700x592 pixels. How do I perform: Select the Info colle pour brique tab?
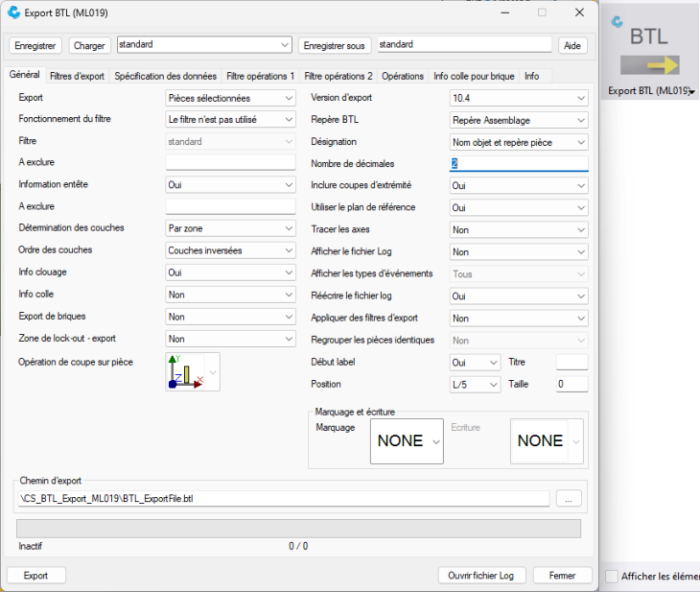tap(474, 76)
